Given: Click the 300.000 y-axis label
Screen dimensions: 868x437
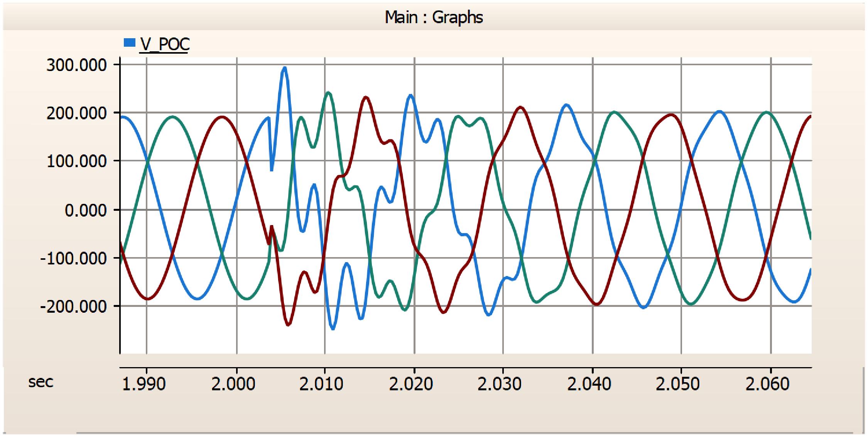Looking at the screenshot, I should click(76, 65).
